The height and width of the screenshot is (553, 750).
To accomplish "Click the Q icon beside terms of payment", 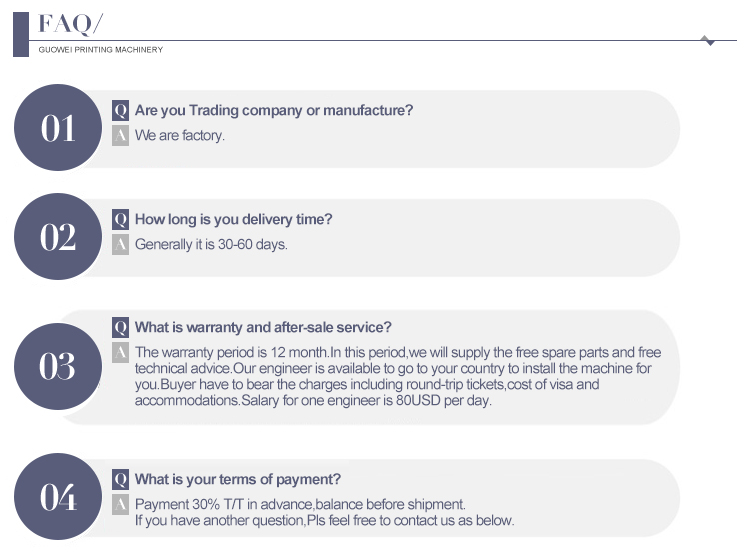I will (x=120, y=479).
